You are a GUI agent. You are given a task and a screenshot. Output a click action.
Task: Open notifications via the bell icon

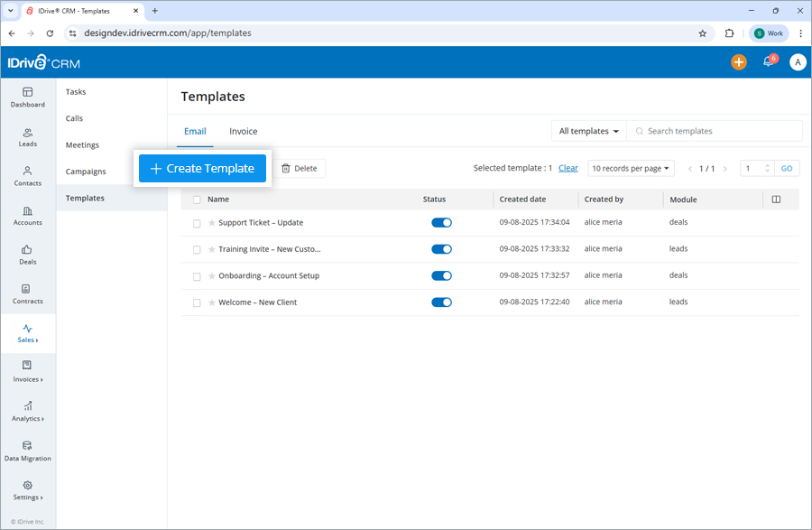pos(768,62)
